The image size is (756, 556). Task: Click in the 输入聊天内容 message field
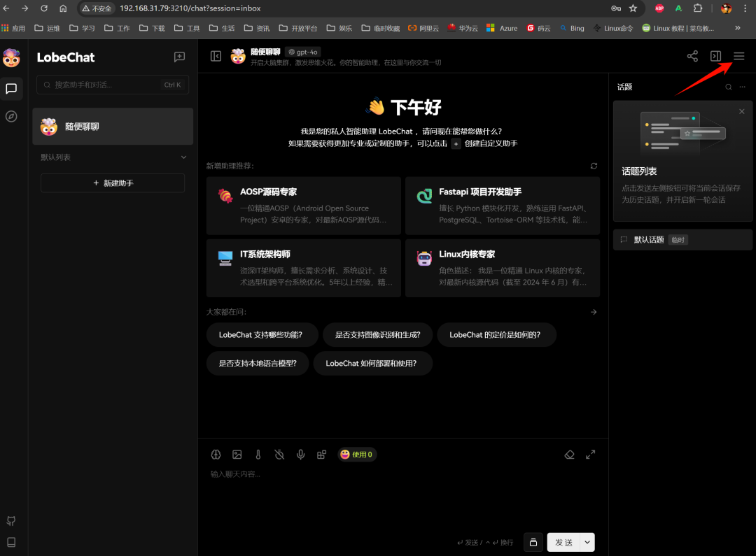pos(403,497)
